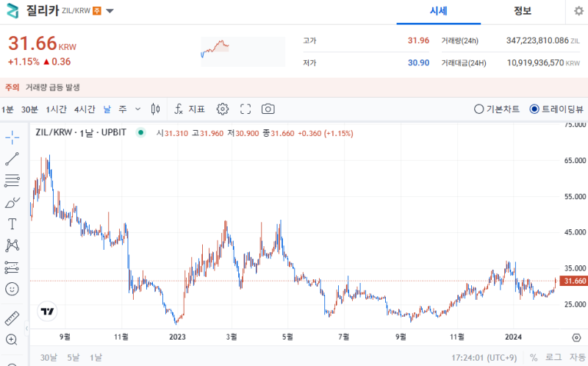Click the large 31.66 KRW price
The image size is (588, 366).
[x=42, y=43]
